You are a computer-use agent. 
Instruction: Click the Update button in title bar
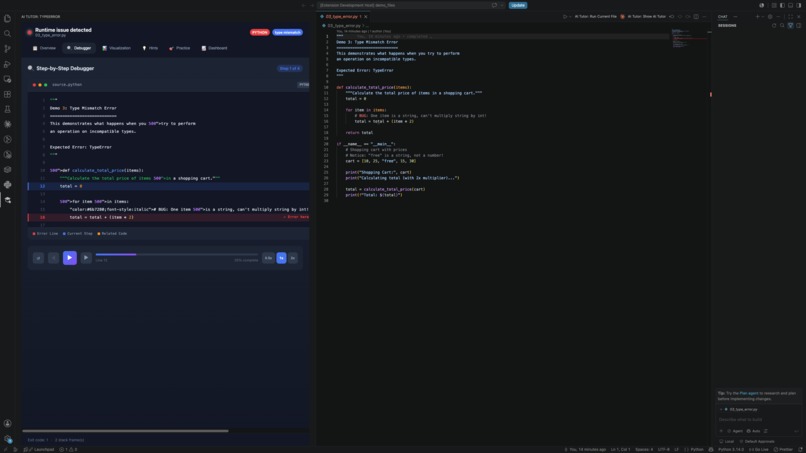518,5
